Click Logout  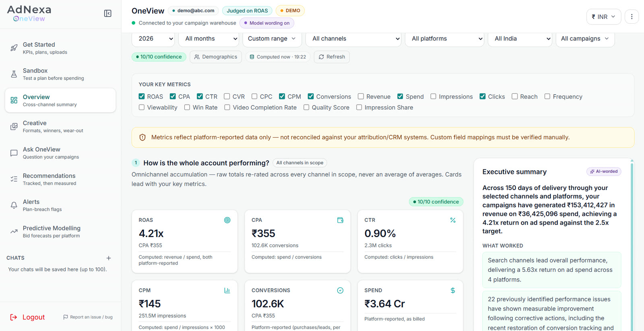[x=27, y=317]
